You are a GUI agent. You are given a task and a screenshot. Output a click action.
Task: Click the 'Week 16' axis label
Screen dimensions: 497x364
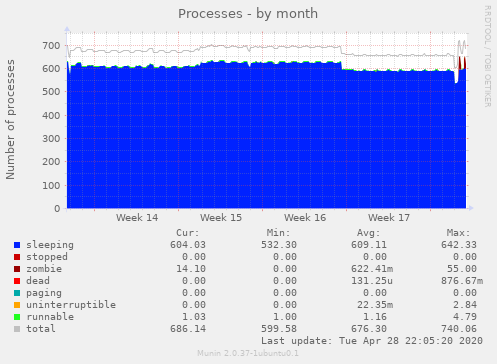click(305, 218)
